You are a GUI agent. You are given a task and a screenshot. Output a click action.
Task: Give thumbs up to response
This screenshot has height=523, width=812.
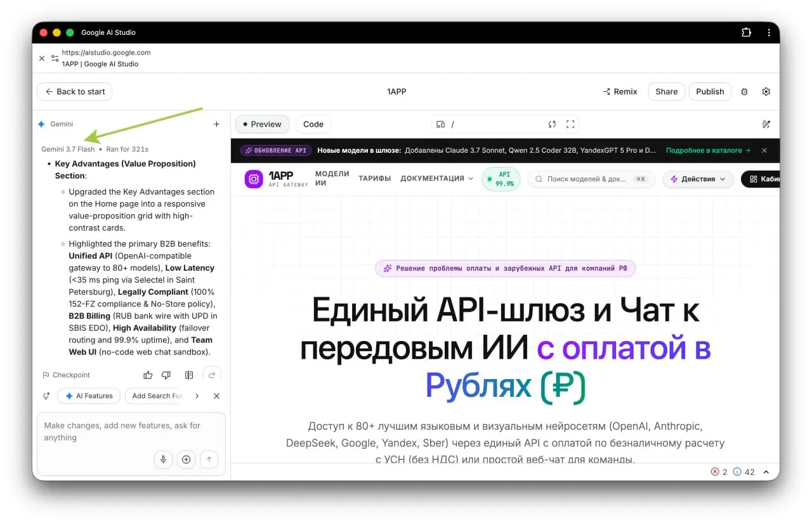[x=148, y=375]
